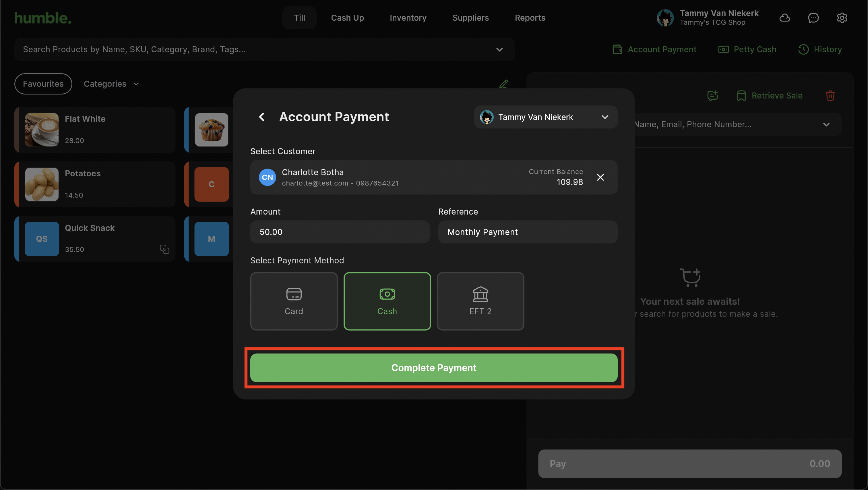Switch to the Inventory tab
Screen dimensions: 868x490
pos(408,18)
